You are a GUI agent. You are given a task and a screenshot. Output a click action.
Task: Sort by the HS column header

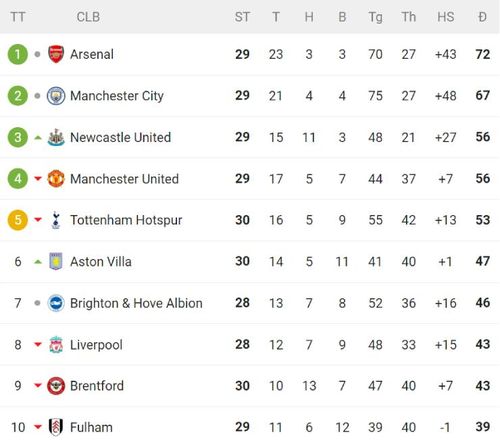tap(445, 17)
